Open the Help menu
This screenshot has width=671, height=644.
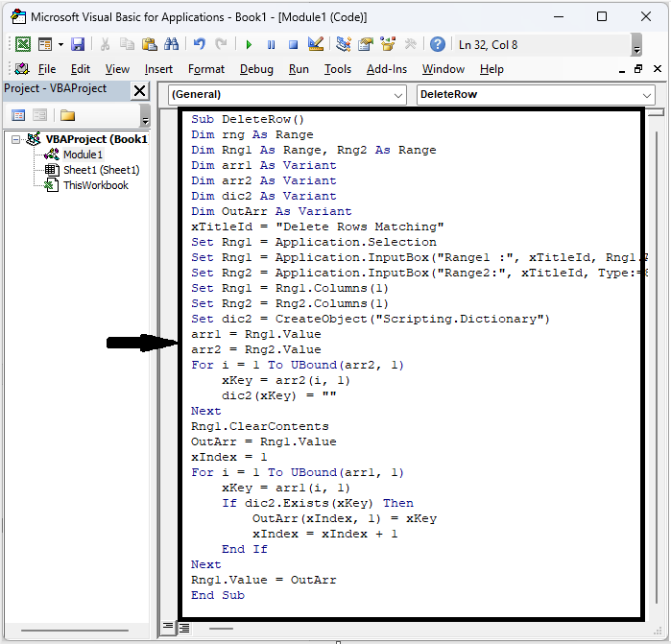coord(491,69)
